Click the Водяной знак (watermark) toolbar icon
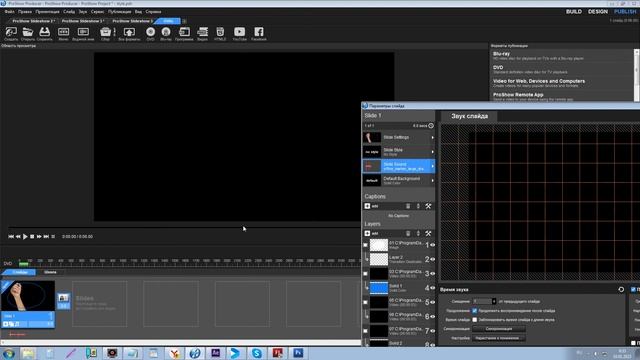Image resolution: width=640 pixels, height=360 pixels. (83, 32)
